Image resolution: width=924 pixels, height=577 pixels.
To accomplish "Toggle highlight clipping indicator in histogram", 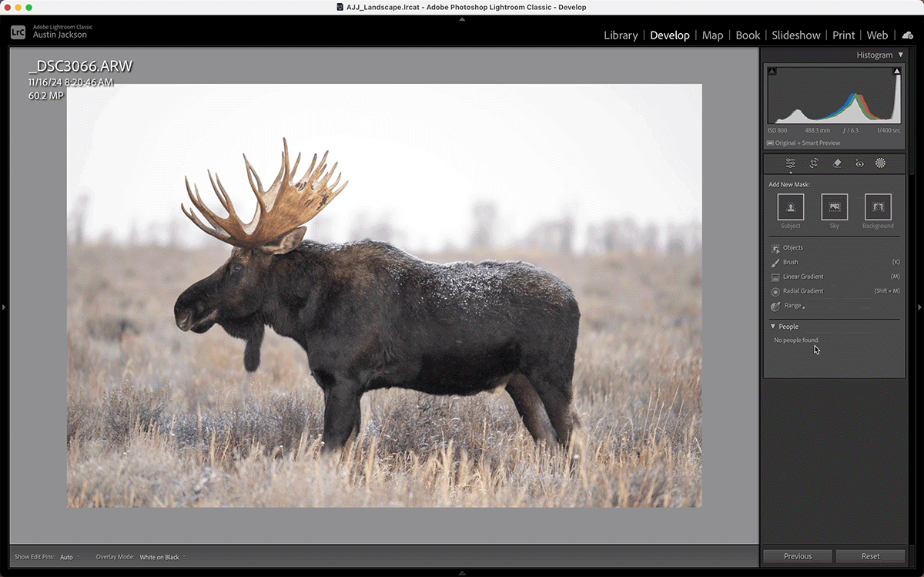I will [896, 72].
